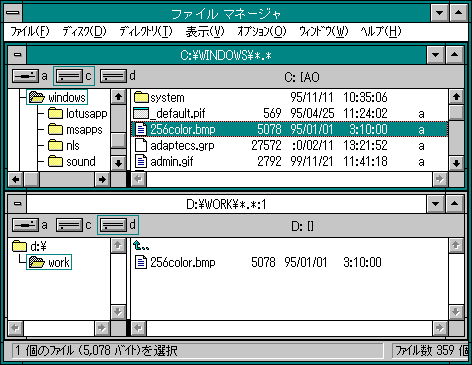This screenshot has width=472, height=365.
Task: Maximize the D:\WORK child window
Action: (x=454, y=204)
